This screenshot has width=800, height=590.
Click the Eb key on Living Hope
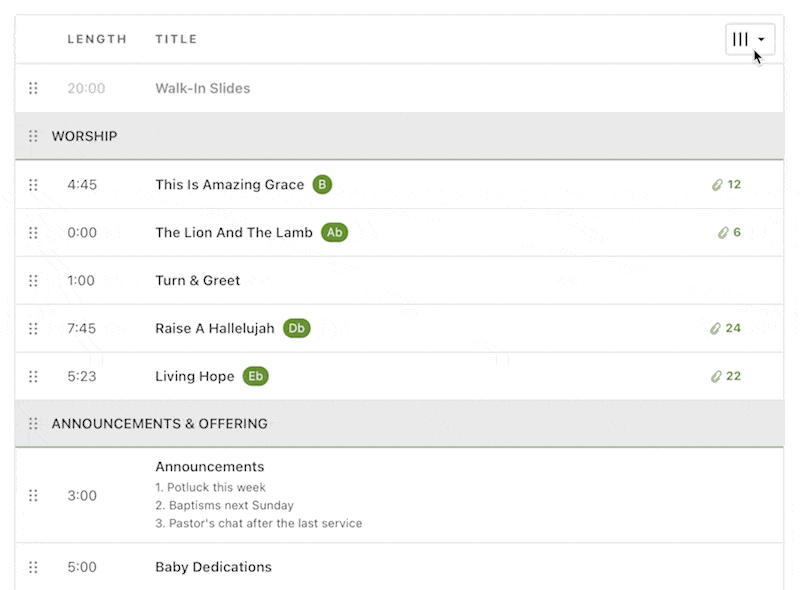(256, 377)
